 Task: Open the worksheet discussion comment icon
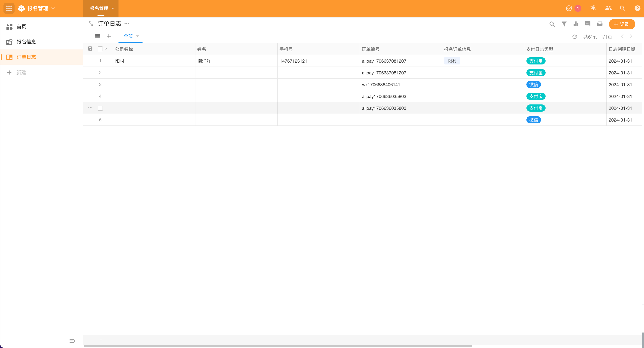click(x=588, y=24)
